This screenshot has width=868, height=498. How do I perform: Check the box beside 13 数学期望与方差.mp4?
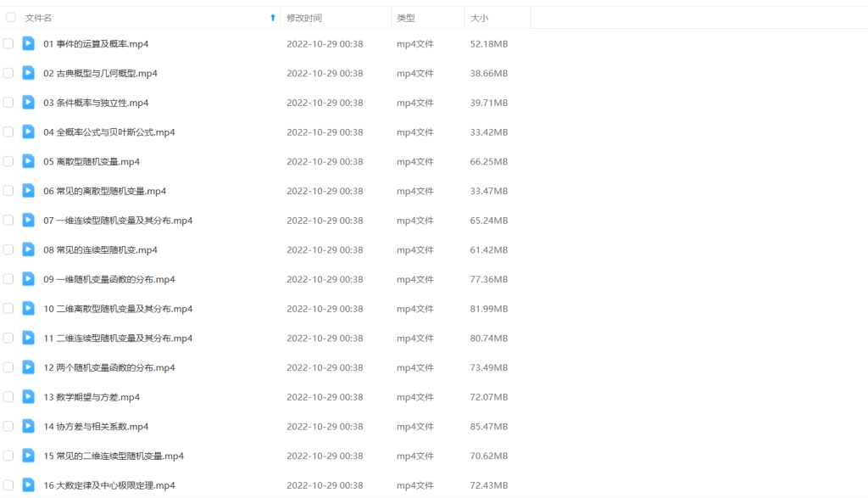pyautogui.click(x=8, y=397)
